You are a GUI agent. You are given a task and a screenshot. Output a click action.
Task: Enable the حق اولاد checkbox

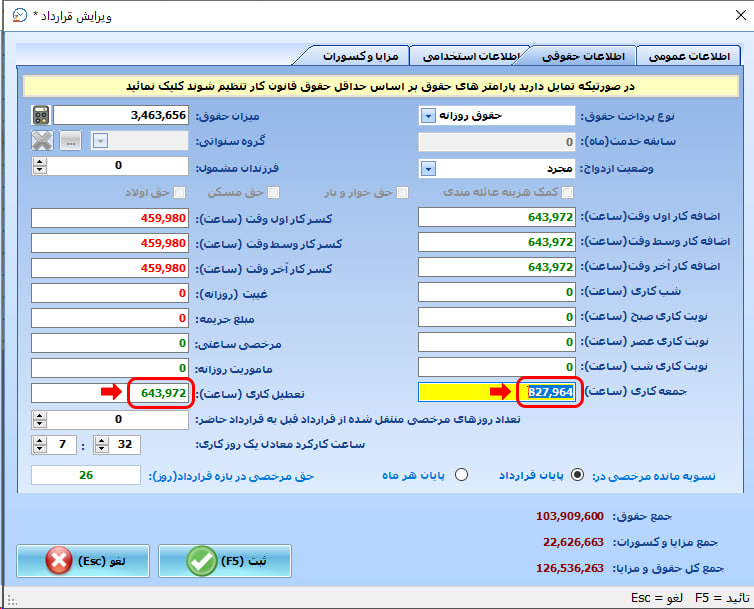pos(181,192)
